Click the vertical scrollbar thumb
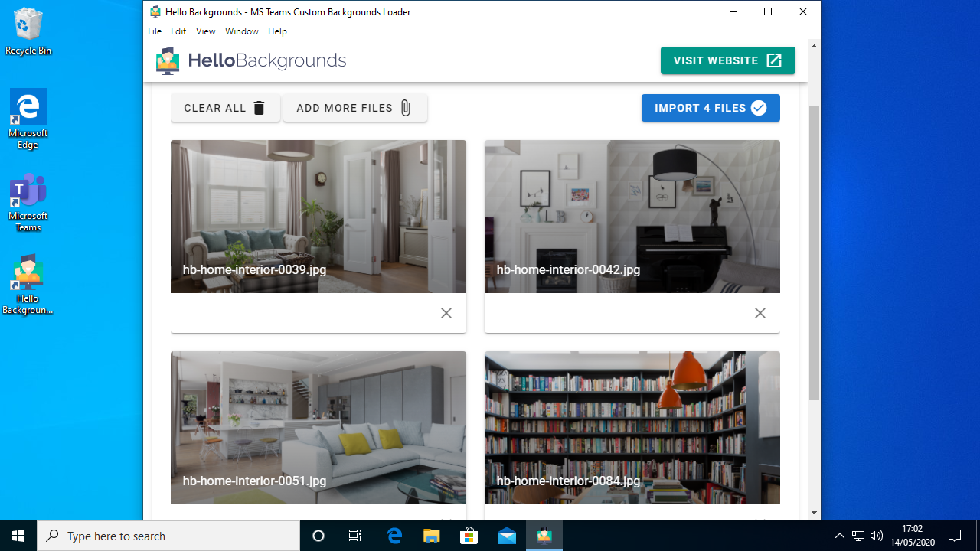The height and width of the screenshot is (551, 980). pos(815,253)
